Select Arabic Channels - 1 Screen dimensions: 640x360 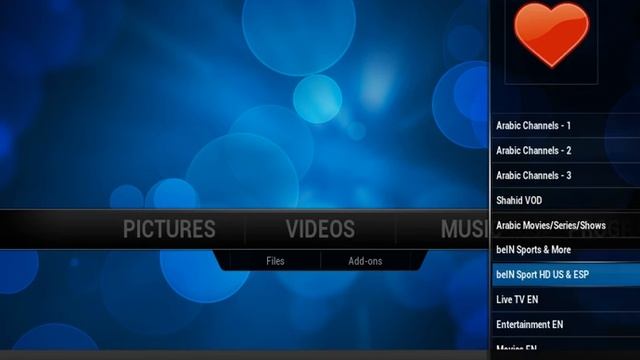[566, 126]
